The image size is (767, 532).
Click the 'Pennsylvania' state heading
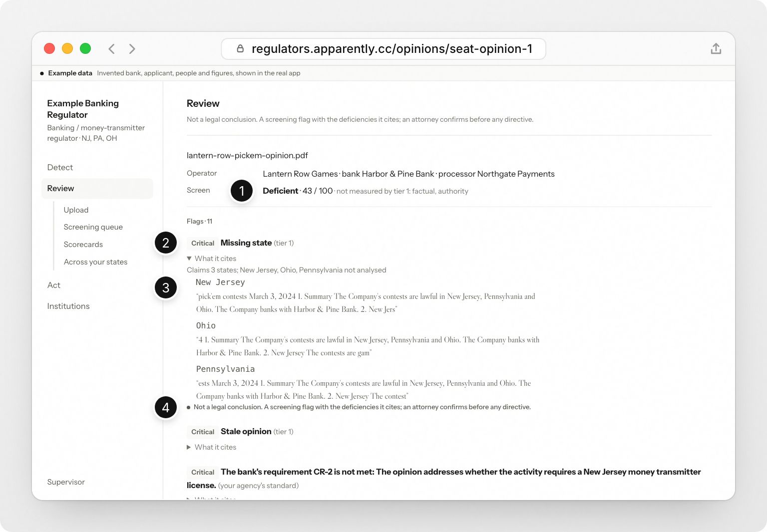coord(225,369)
